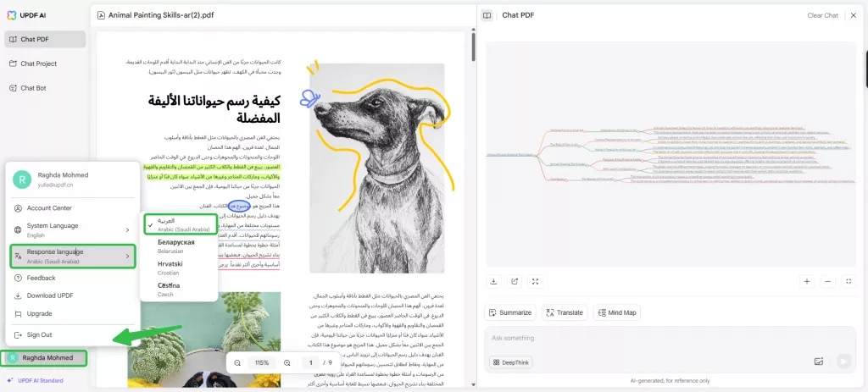Expand mind map to fullscreen
The height and width of the screenshot is (392, 868).
coord(535,281)
